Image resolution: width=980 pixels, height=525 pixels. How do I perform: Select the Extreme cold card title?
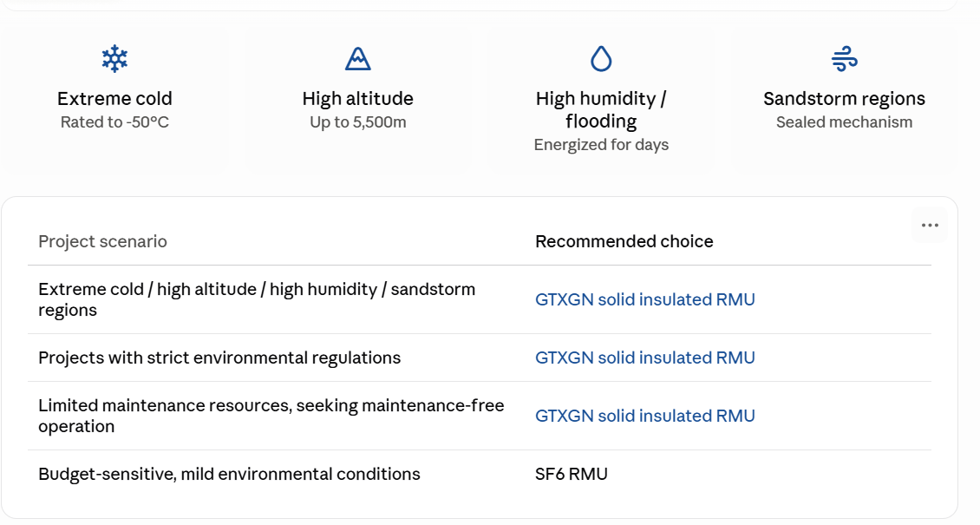pyautogui.click(x=114, y=99)
